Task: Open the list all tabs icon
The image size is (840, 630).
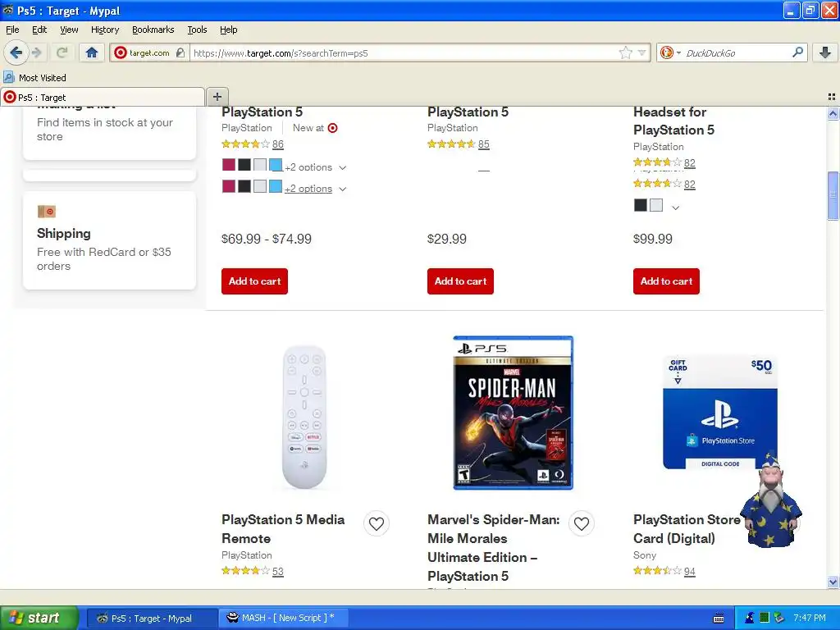Action: click(x=832, y=97)
